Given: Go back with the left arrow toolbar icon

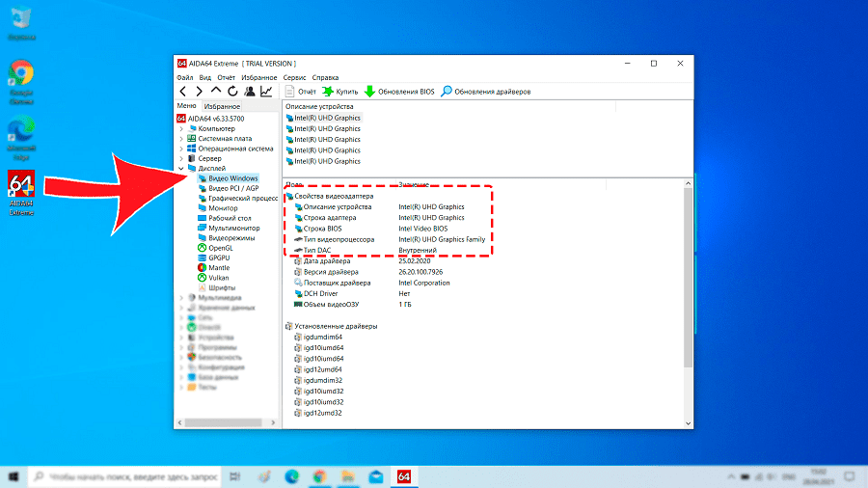Looking at the screenshot, I should [x=183, y=92].
